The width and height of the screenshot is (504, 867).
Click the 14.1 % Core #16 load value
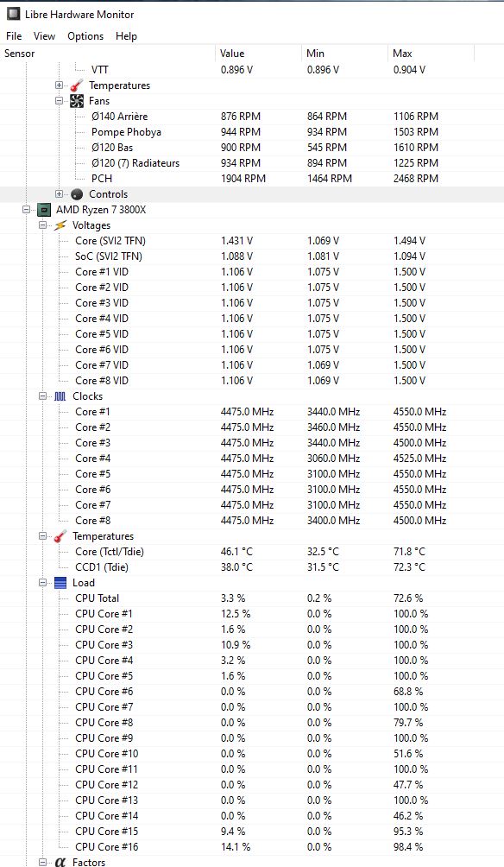coord(236,846)
